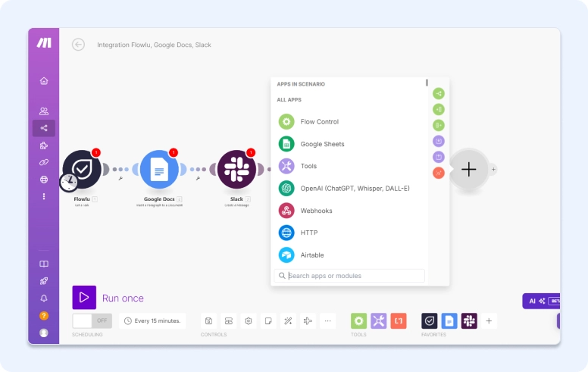
Task: Click wrench filter between Google Docs and Slack
Action: coord(198,179)
